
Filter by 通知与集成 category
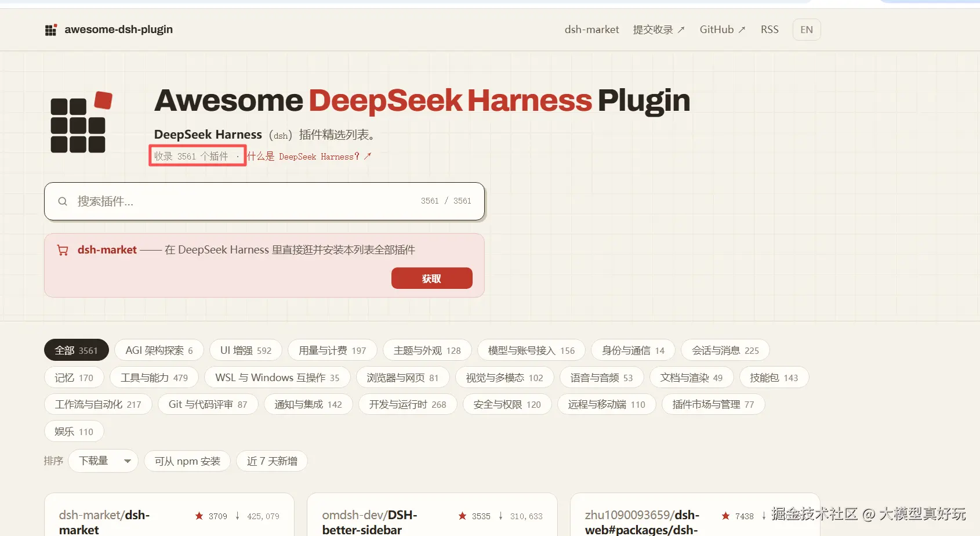[308, 404]
